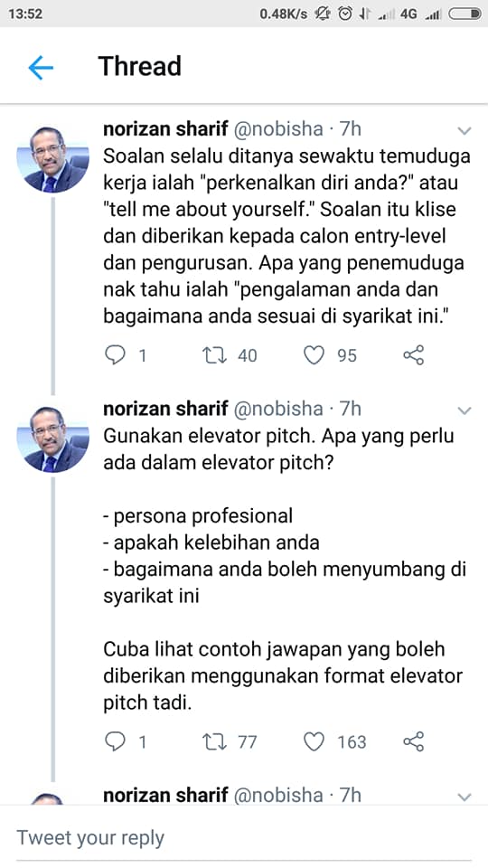The width and height of the screenshot is (488, 868).
Task: Open the first tweet's options chevron
Action: click(465, 131)
